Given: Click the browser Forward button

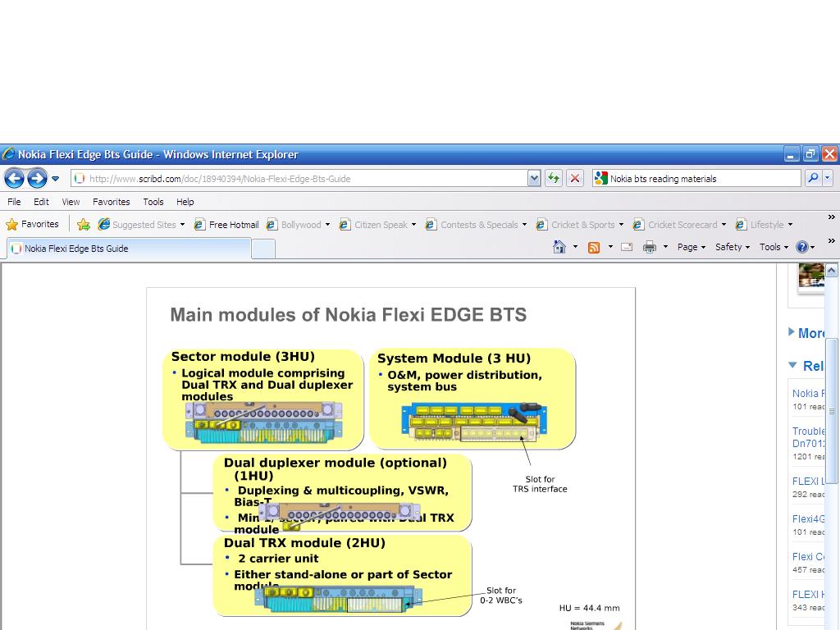Looking at the screenshot, I should 37,178.
